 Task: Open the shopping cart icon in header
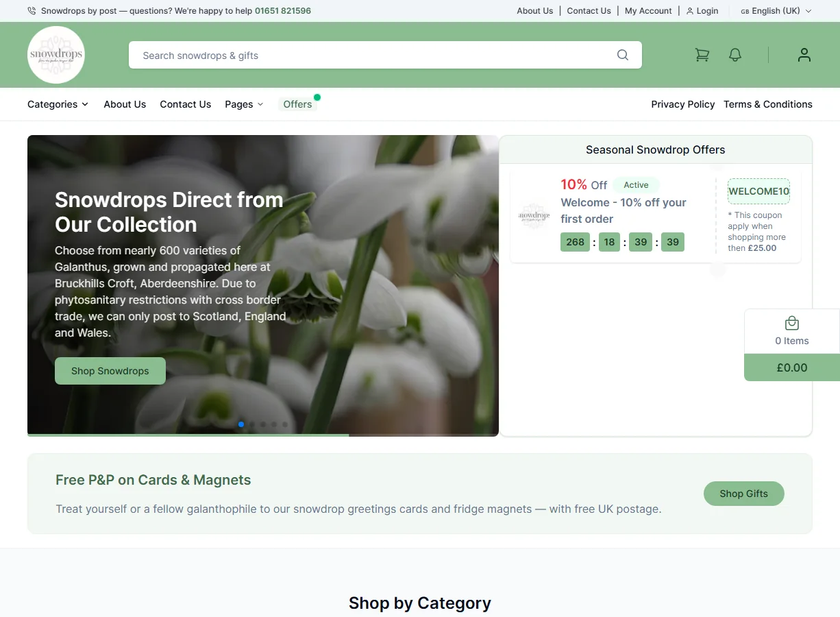tap(702, 55)
